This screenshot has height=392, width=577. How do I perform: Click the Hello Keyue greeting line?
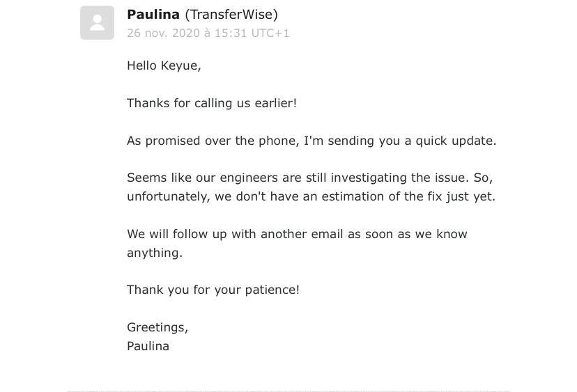164,66
